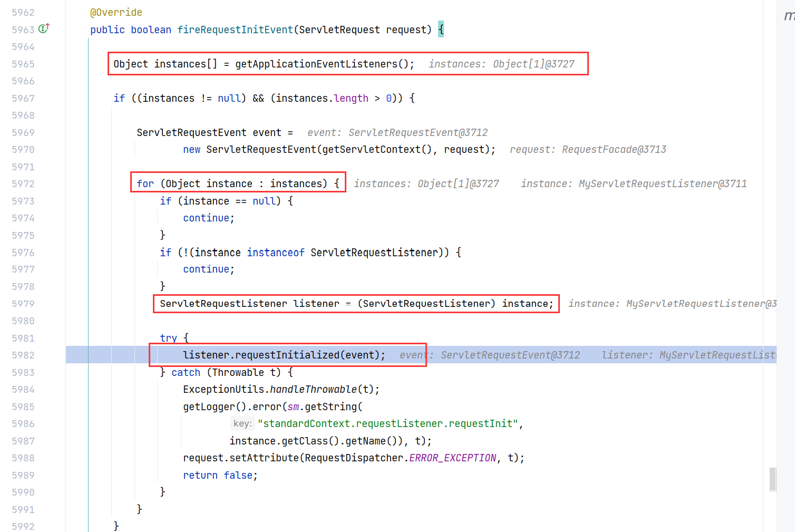Click the 'key:' parameter name hint
The image size is (795, 532).
click(243, 424)
